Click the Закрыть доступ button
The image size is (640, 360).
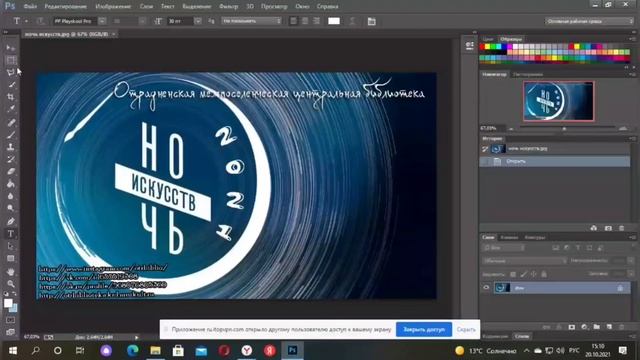pyautogui.click(x=424, y=329)
